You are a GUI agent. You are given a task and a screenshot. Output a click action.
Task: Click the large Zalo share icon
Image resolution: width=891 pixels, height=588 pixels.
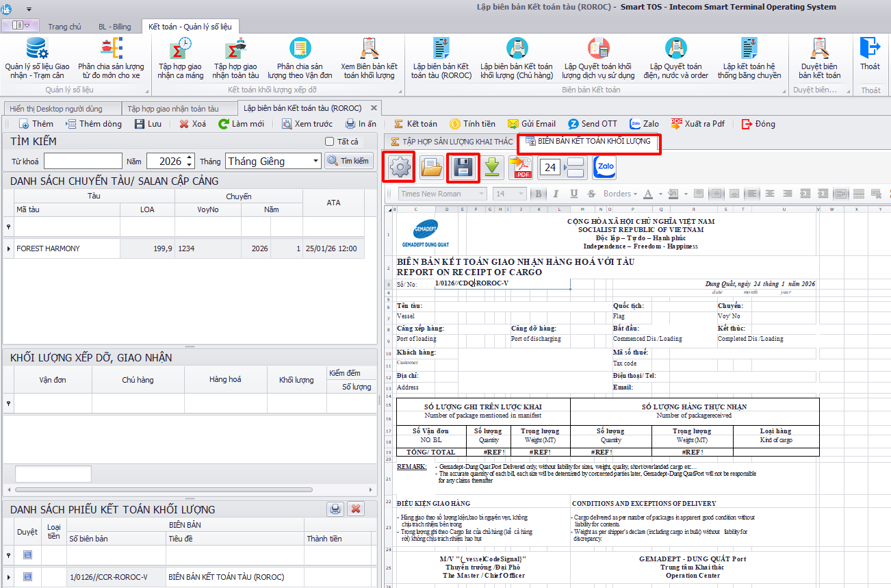pos(604,168)
